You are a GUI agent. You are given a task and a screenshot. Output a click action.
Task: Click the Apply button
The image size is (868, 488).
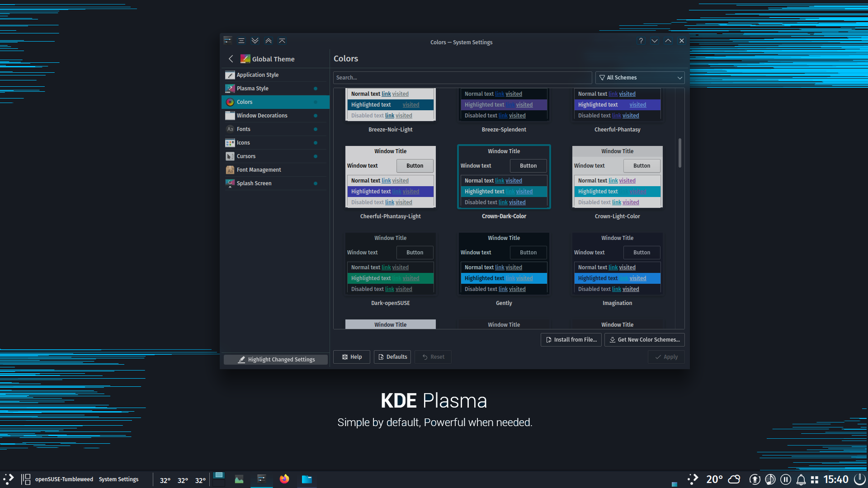pyautogui.click(x=666, y=357)
